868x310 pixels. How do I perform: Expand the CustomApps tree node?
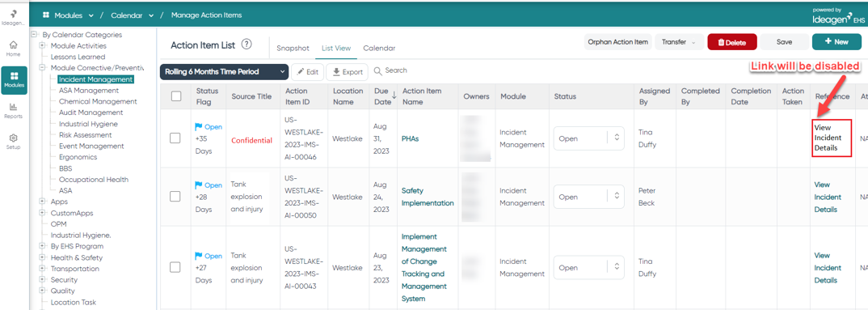tap(42, 213)
